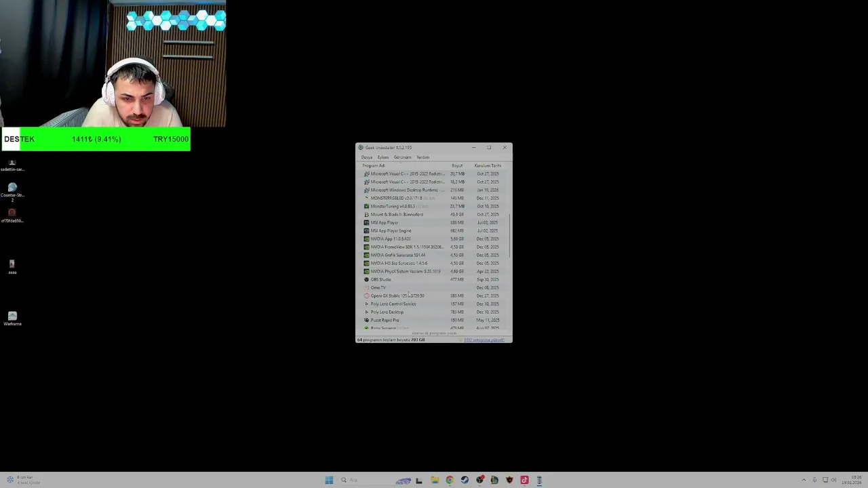Select the Pusat Rapid Pro program name

pos(385,320)
